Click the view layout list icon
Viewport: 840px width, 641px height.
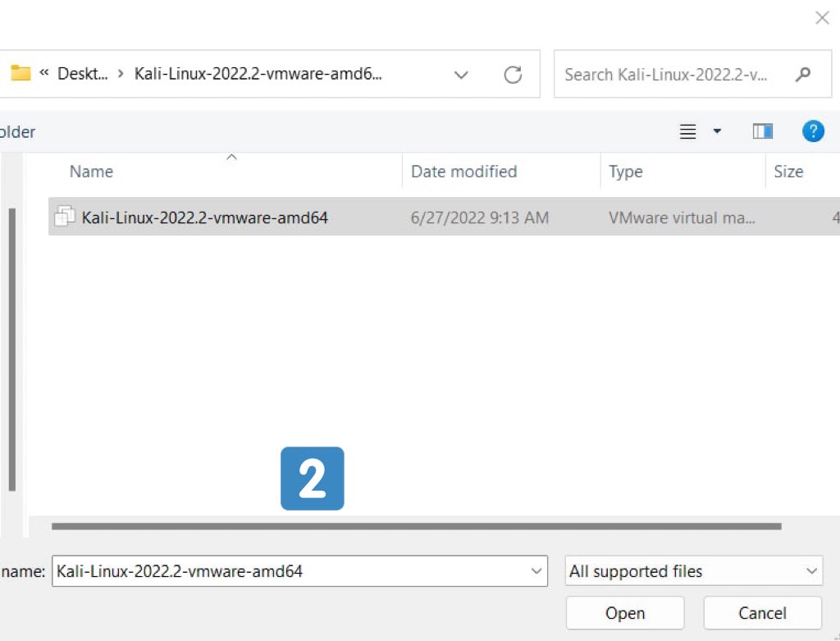point(688,131)
